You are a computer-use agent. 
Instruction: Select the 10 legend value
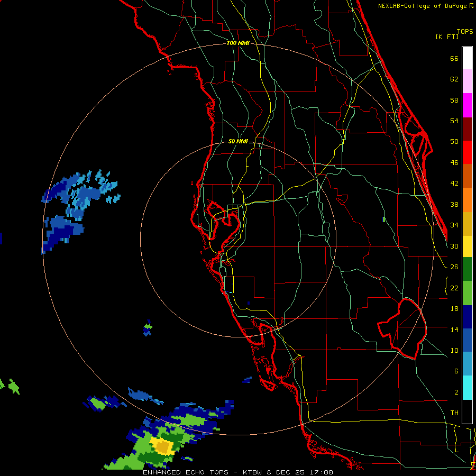pos(454,350)
